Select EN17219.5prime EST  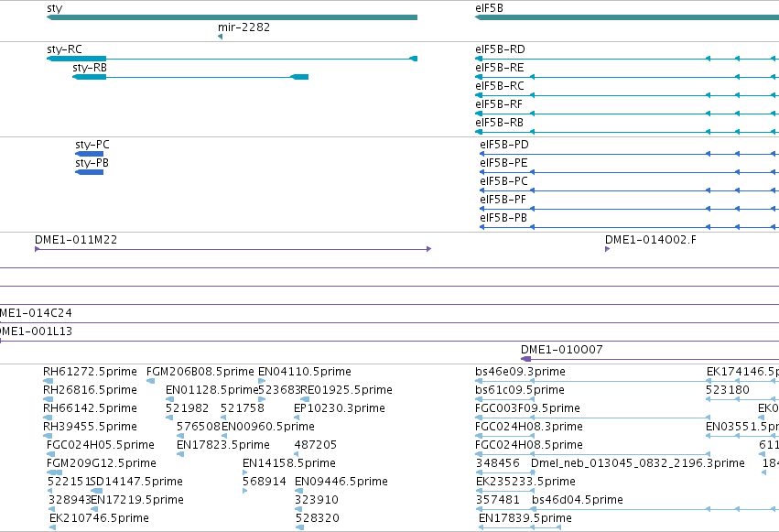pos(95,510)
